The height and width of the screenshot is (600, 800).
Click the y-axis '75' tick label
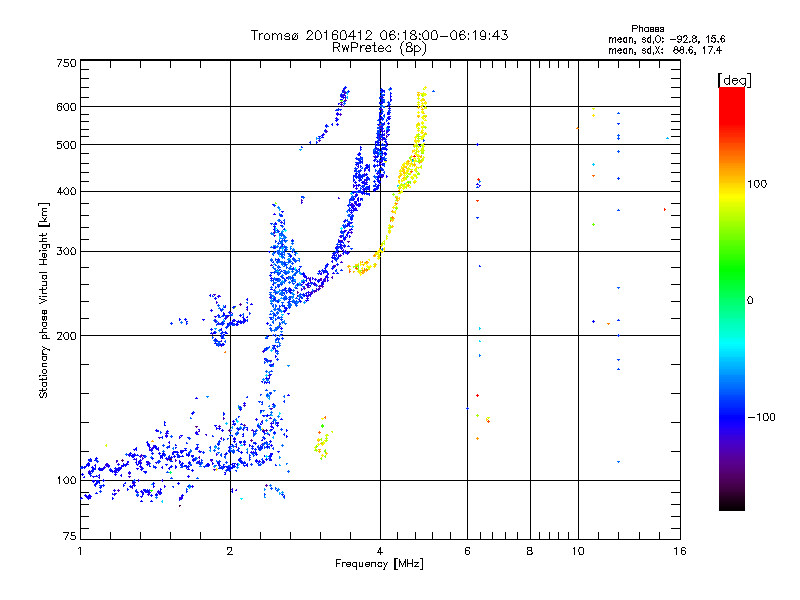coord(70,536)
